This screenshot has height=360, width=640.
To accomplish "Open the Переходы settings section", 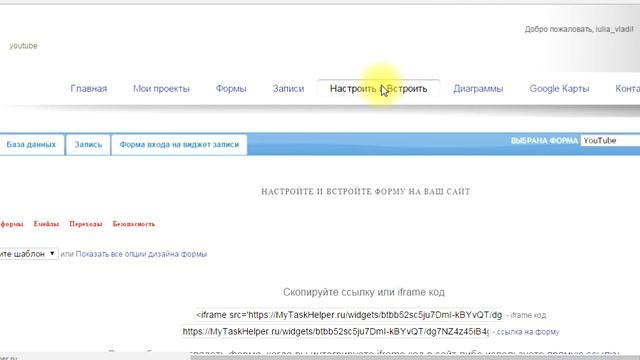I will point(86,224).
